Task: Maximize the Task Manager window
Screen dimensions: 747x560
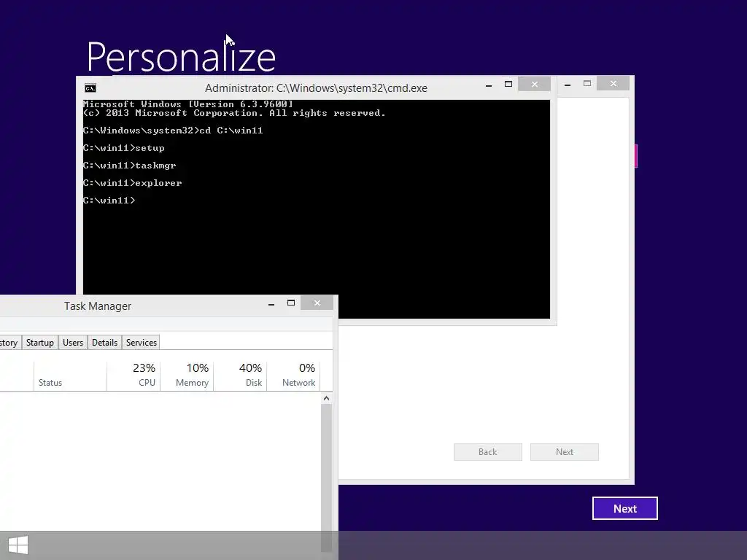Action: [291, 303]
